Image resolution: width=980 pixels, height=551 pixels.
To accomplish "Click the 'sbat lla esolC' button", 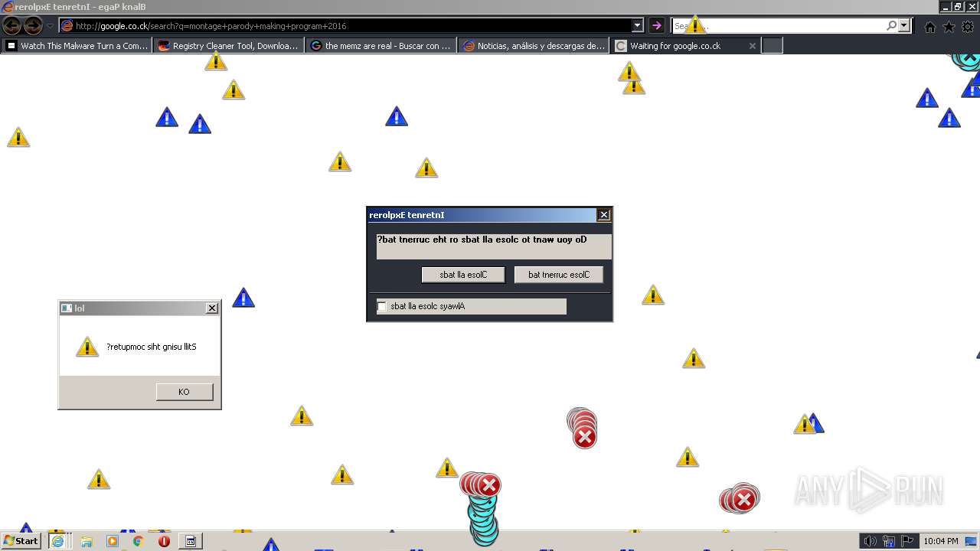I will 463,275.
